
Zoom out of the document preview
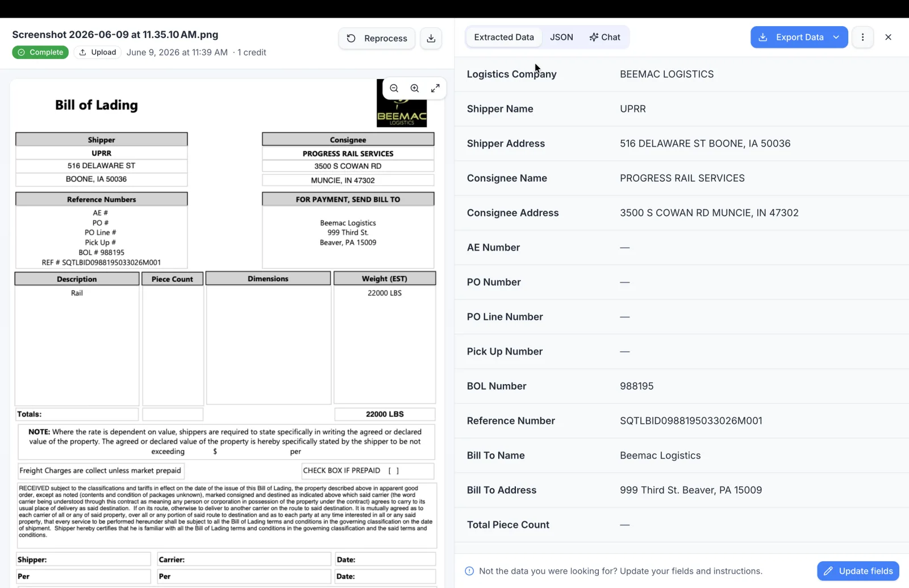(394, 88)
